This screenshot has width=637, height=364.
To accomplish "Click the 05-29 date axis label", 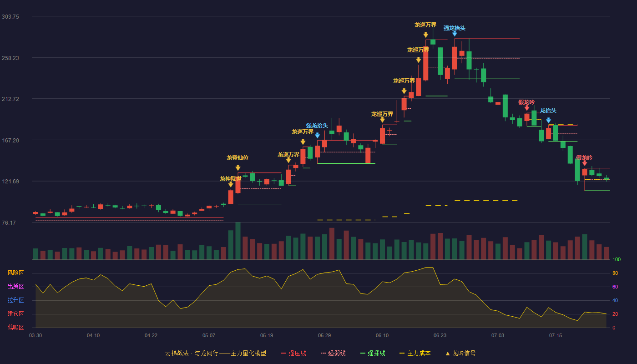I will 324,335.
